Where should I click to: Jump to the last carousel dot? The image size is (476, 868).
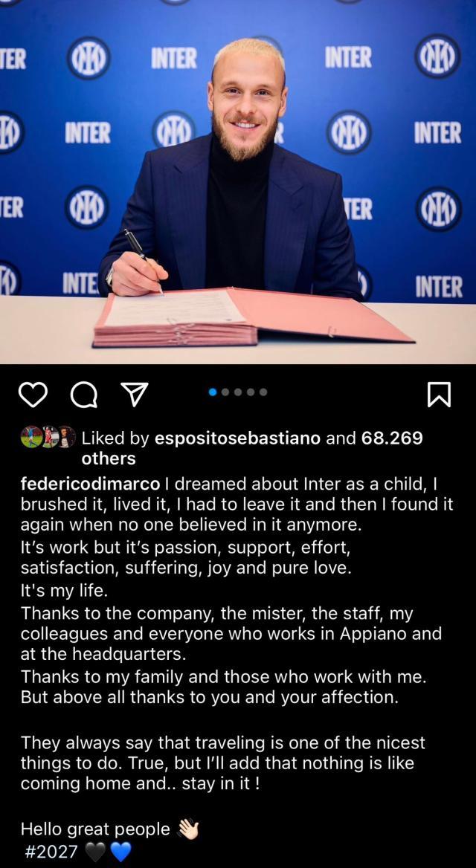pos(263,392)
